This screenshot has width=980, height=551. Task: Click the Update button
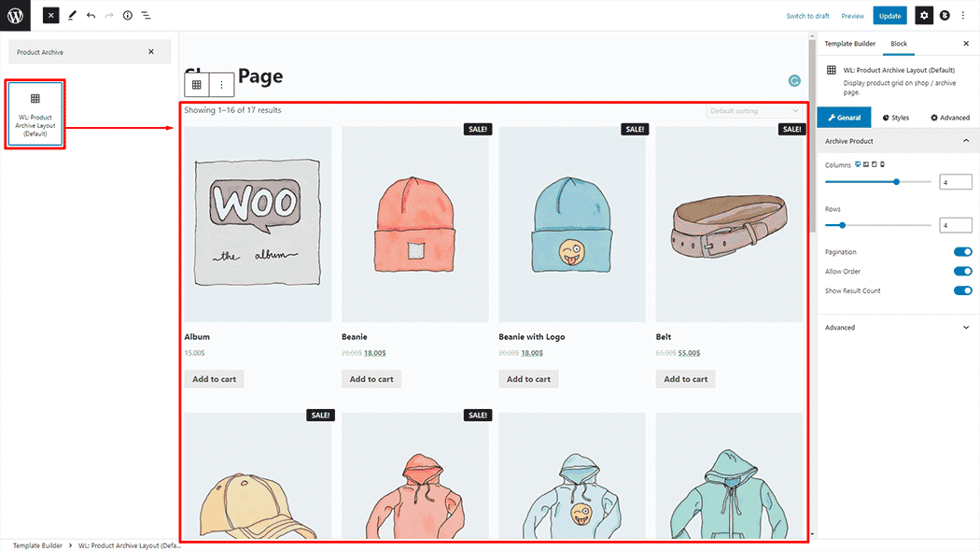pyautogui.click(x=889, y=16)
